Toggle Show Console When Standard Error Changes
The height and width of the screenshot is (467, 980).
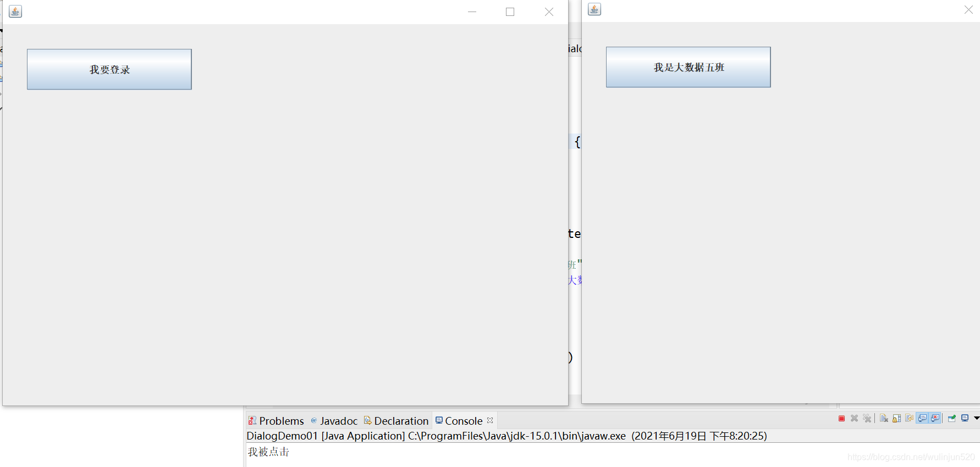[935, 418]
